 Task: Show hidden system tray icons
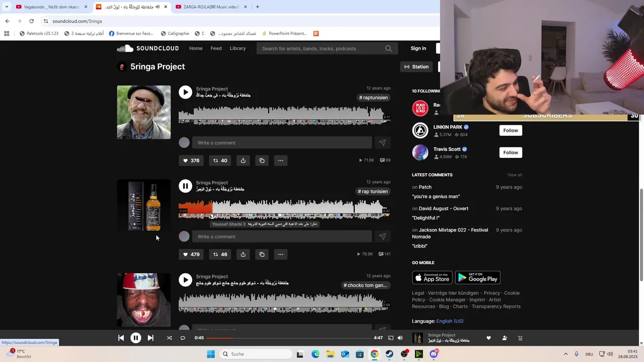click(x=566, y=354)
